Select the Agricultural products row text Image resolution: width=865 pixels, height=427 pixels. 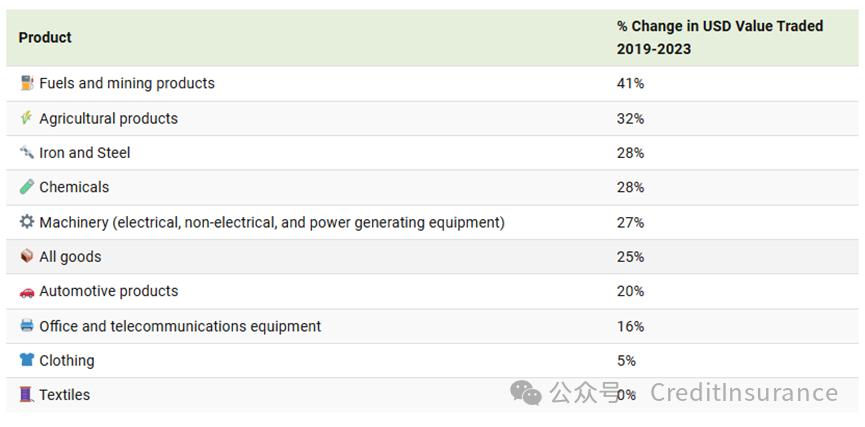pos(109,119)
